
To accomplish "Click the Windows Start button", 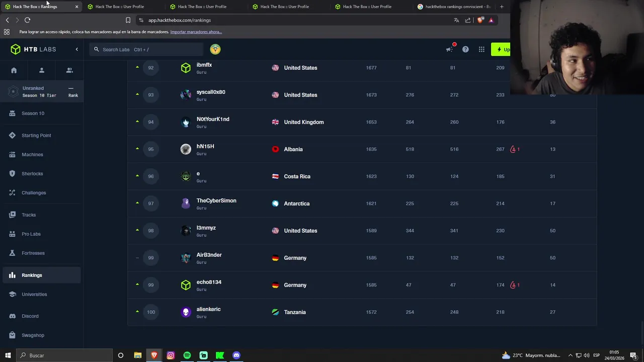I will 8,355.
